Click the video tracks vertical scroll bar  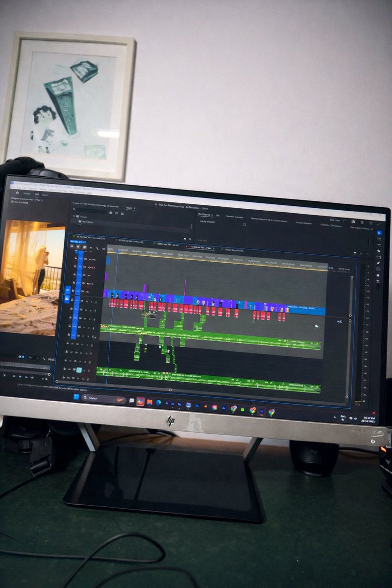[x=351, y=296]
